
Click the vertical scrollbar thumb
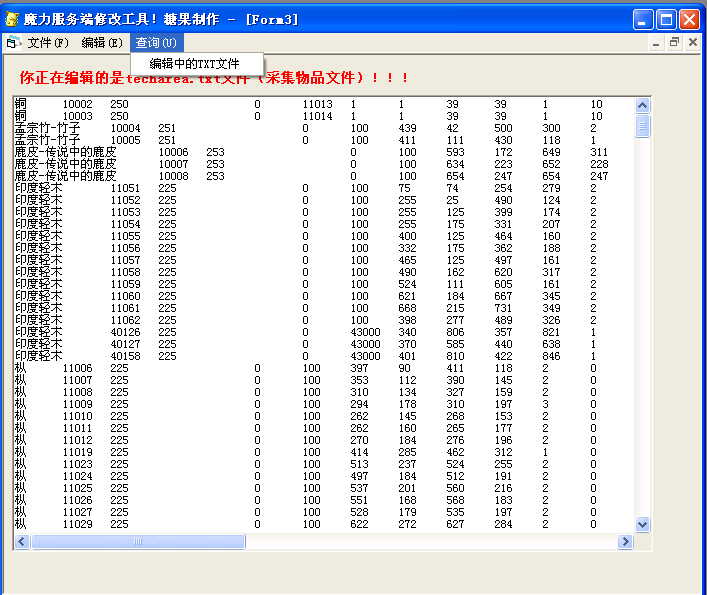point(643,126)
